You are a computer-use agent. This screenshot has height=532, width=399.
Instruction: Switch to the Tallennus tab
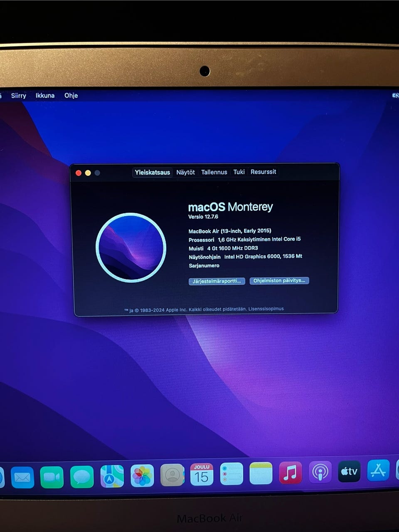(214, 172)
